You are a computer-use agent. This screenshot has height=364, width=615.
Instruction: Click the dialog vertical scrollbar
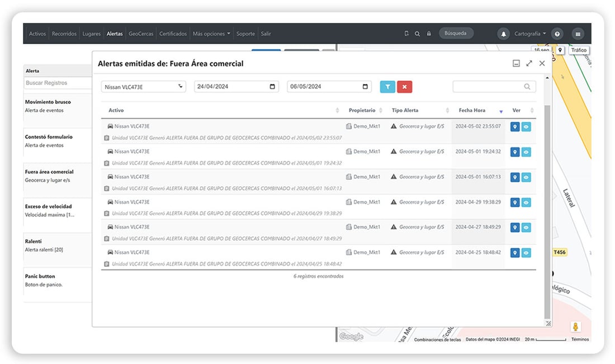click(547, 212)
